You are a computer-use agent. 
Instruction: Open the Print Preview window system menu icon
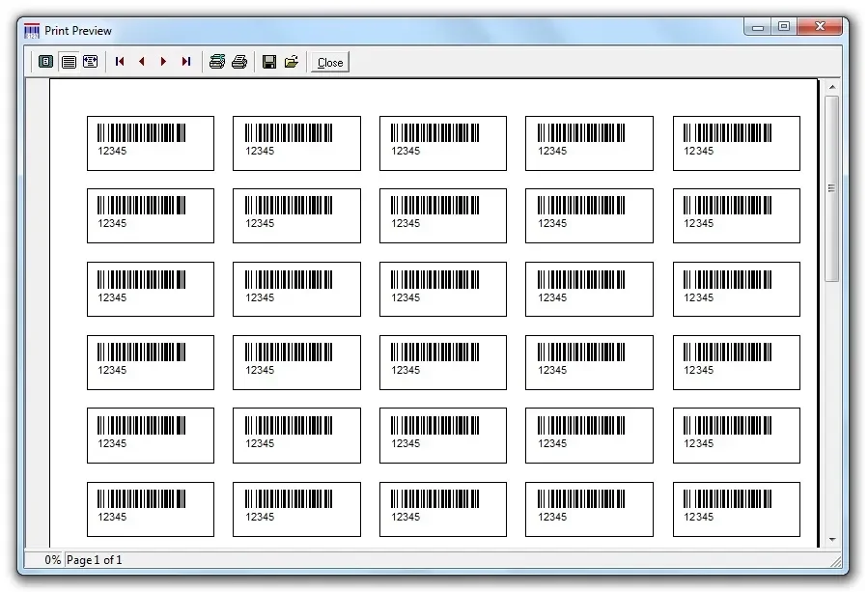point(32,31)
